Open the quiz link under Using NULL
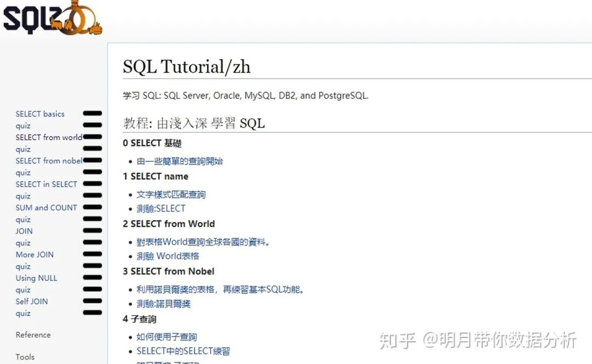Viewport: 592px width, 364px height. [23, 289]
